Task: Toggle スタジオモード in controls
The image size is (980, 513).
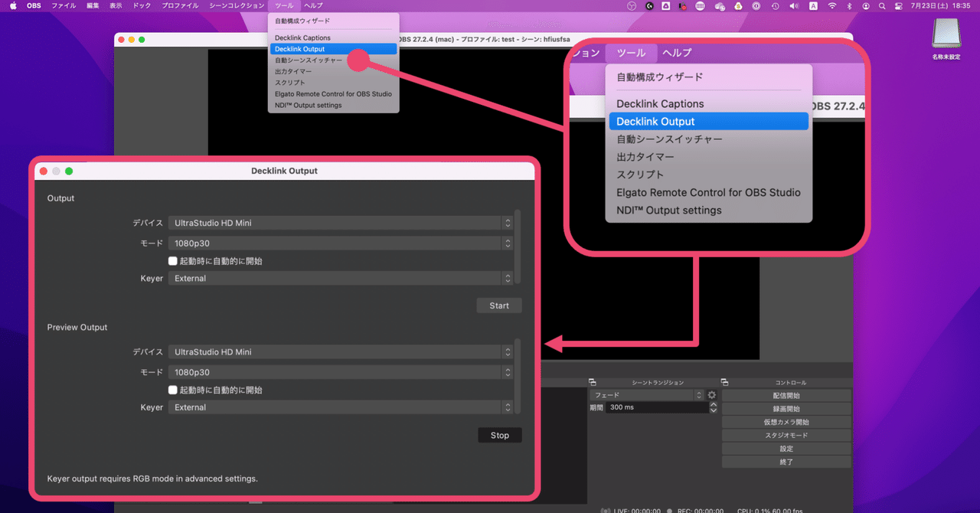Action: click(x=786, y=435)
